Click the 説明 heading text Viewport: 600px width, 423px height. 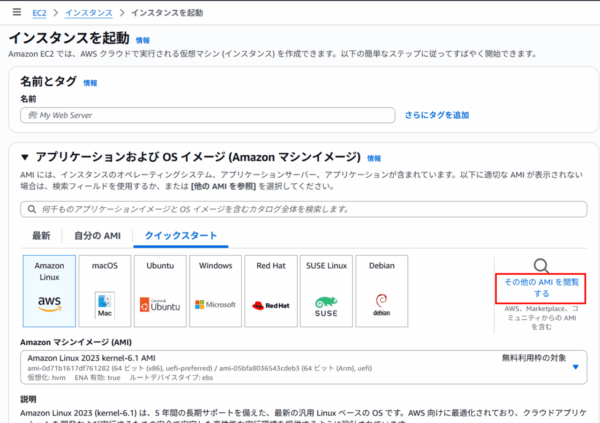pyautogui.click(x=28, y=399)
